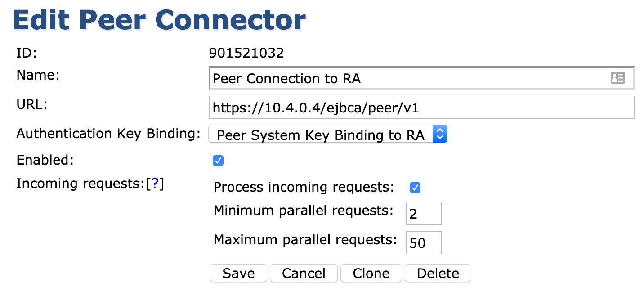Click the 'Authentication Key Binding:' label

pos(108,134)
